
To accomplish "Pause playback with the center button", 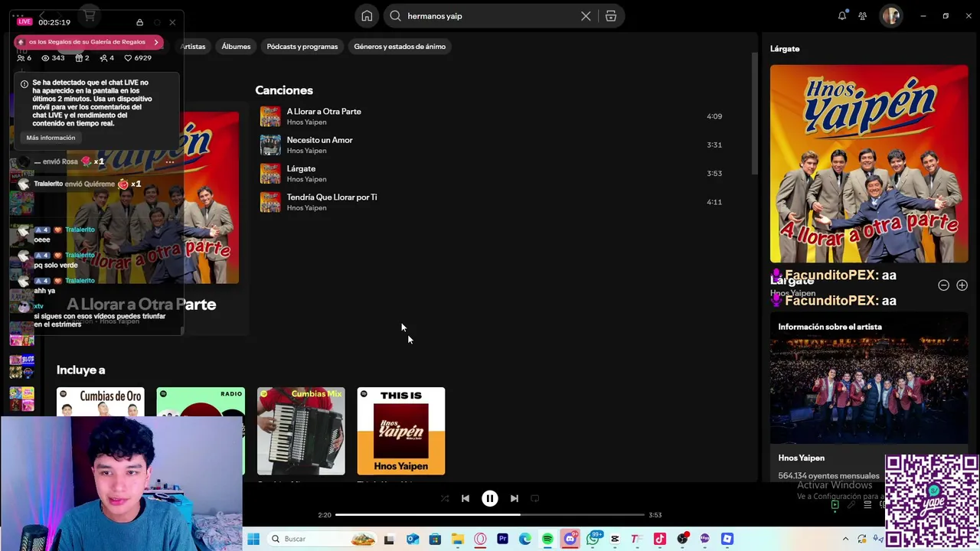I will click(490, 498).
